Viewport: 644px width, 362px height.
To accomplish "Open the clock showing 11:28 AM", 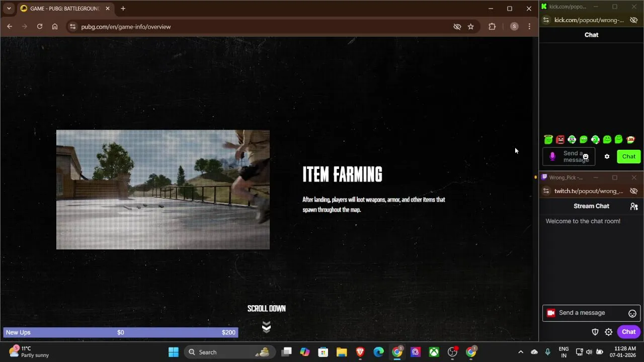I will click(625, 352).
